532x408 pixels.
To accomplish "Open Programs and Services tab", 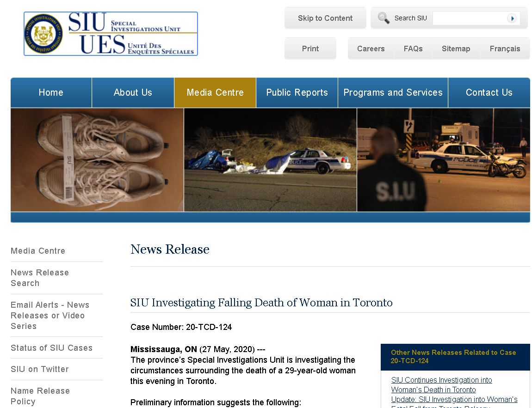I will pos(393,92).
